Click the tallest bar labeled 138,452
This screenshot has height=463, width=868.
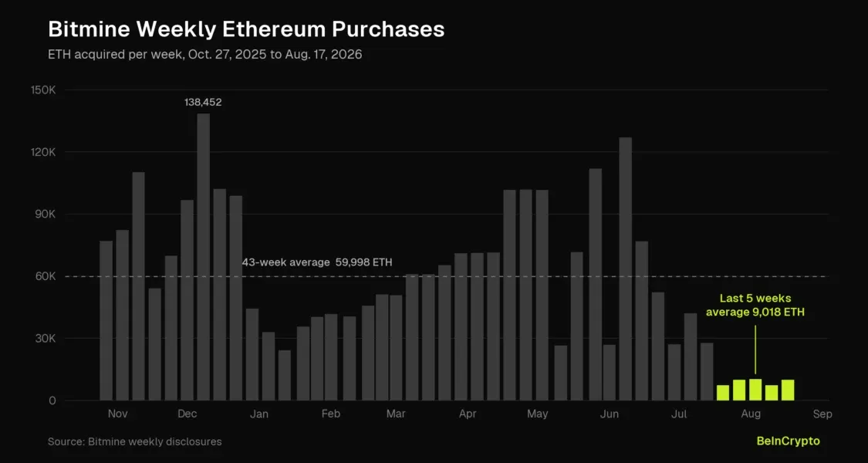(x=203, y=257)
